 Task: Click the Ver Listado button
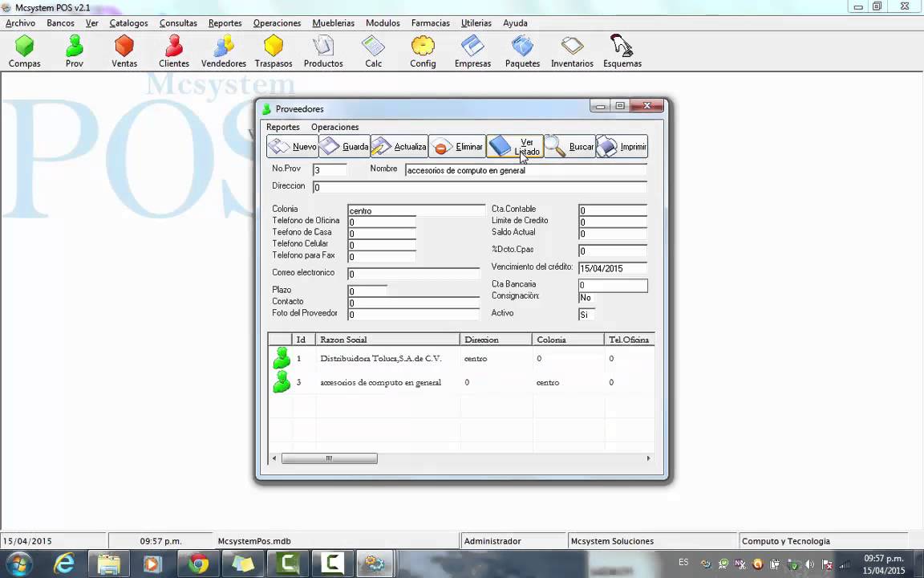[514, 146]
